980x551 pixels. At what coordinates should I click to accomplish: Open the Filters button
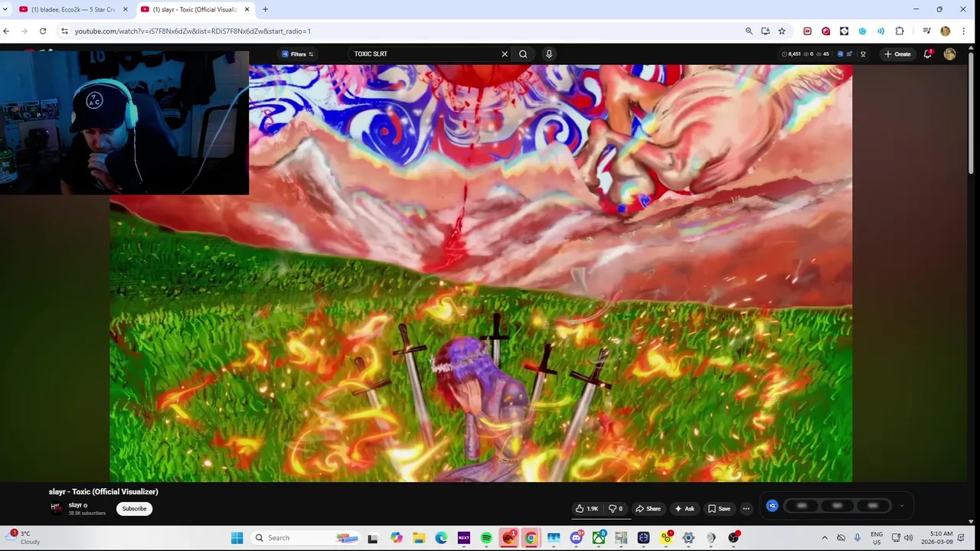click(x=298, y=54)
